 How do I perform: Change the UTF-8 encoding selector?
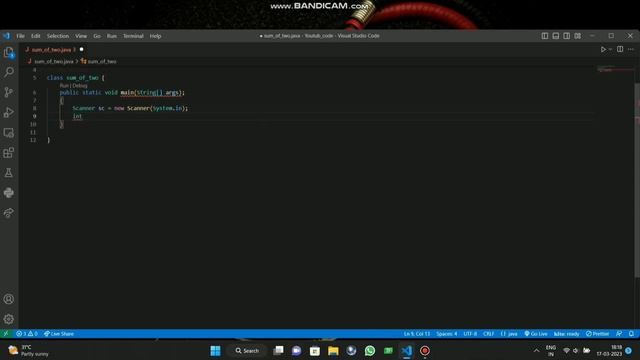point(470,334)
